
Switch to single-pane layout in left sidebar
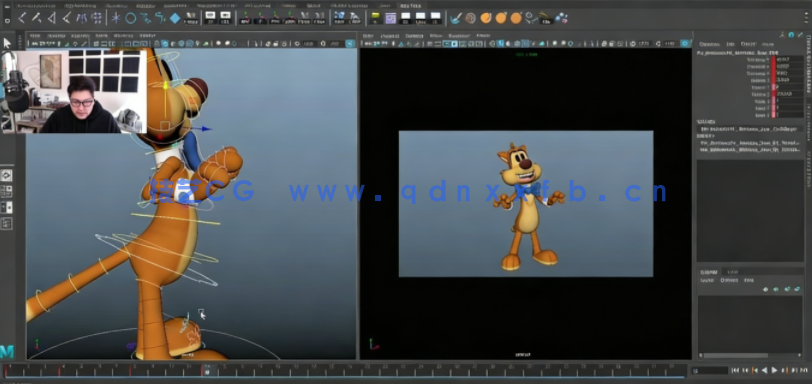click(7, 175)
